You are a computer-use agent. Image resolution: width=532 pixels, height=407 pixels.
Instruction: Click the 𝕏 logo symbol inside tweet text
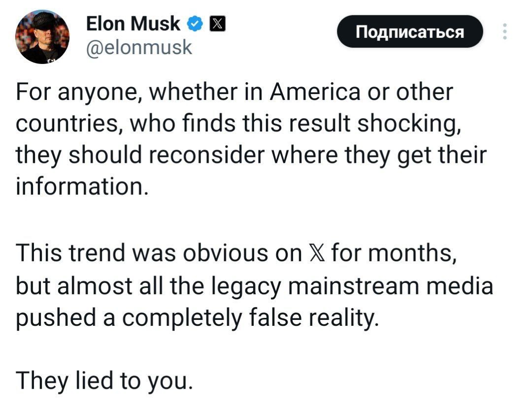[x=317, y=253]
